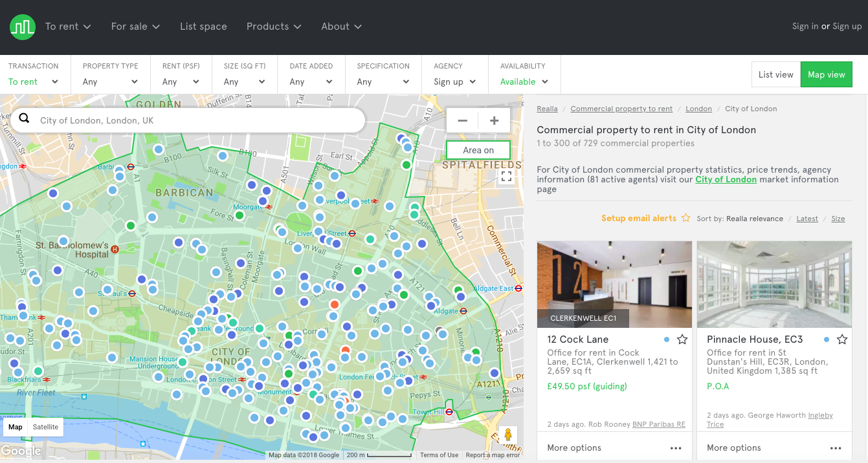
Task: Toggle the Area on map overlay
Action: click(x=478, y=150)
